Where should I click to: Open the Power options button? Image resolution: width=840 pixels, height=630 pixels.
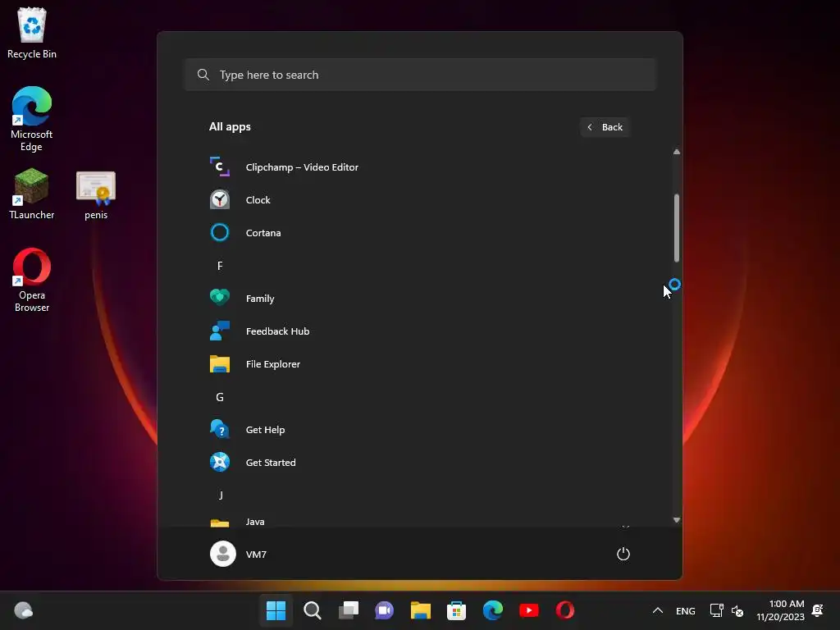point(623,554)
